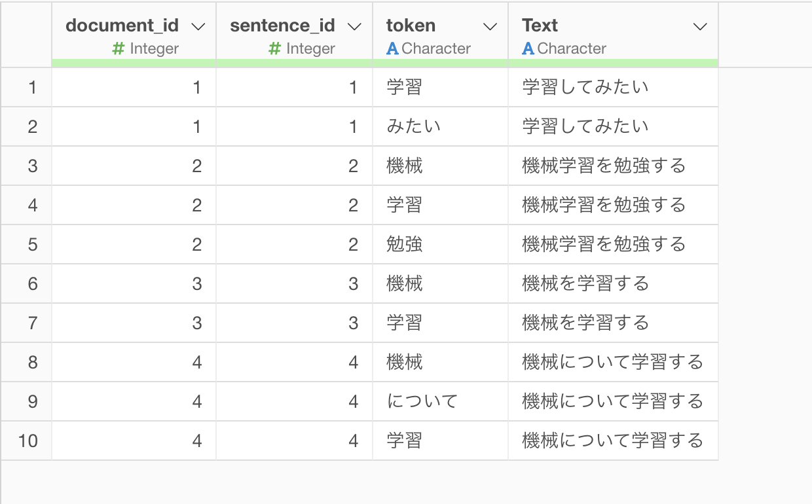Image resolution: width=812 pixels, height=504 pixels.
Task: Select the document_id column header
Action: click(x=122, y=26)
